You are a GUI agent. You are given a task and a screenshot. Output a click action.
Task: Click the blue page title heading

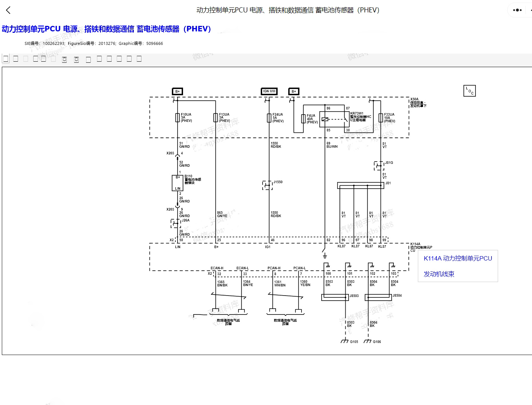(106, 29)
